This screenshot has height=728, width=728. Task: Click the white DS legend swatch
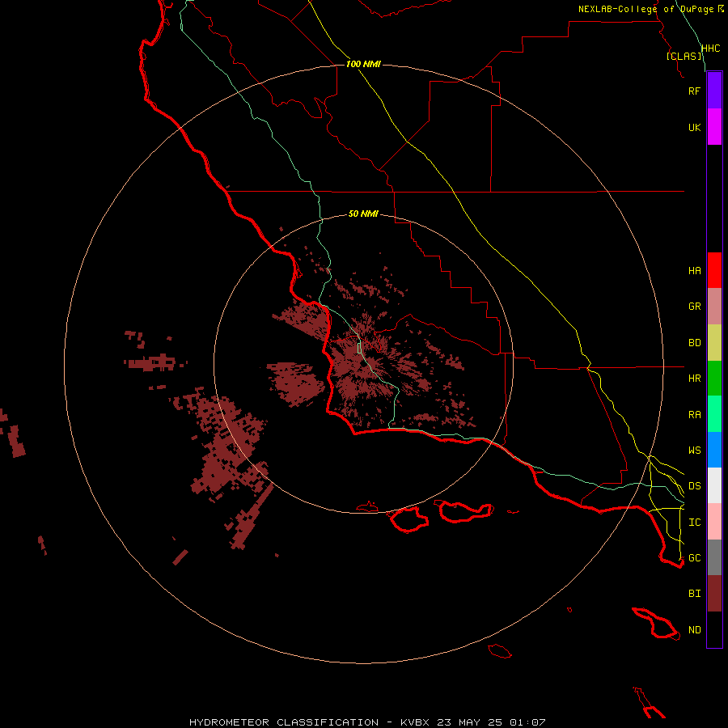(x=714, y=485)
